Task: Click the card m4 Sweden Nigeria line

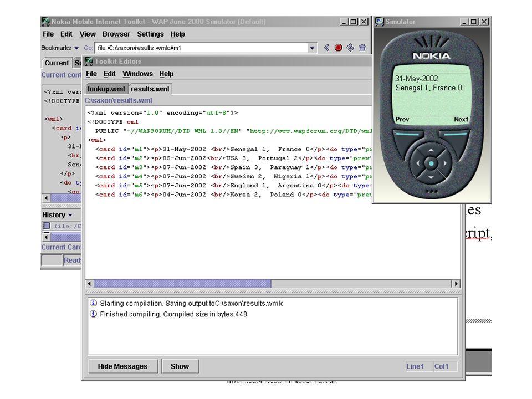Action: (233, 177)
